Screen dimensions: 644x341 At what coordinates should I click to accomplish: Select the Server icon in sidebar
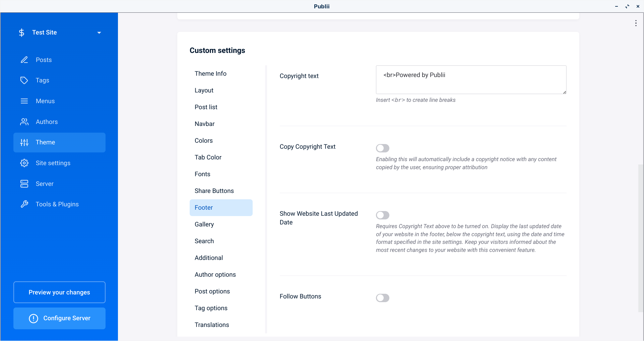[24, 184]
